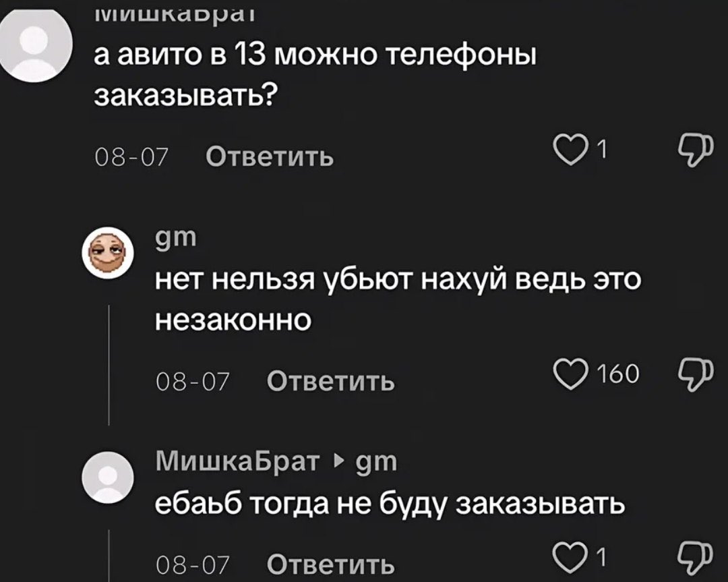Open gm's profile avatar picture
The width and height of the screenshot is (728, 582).
[x=108, y=253]
